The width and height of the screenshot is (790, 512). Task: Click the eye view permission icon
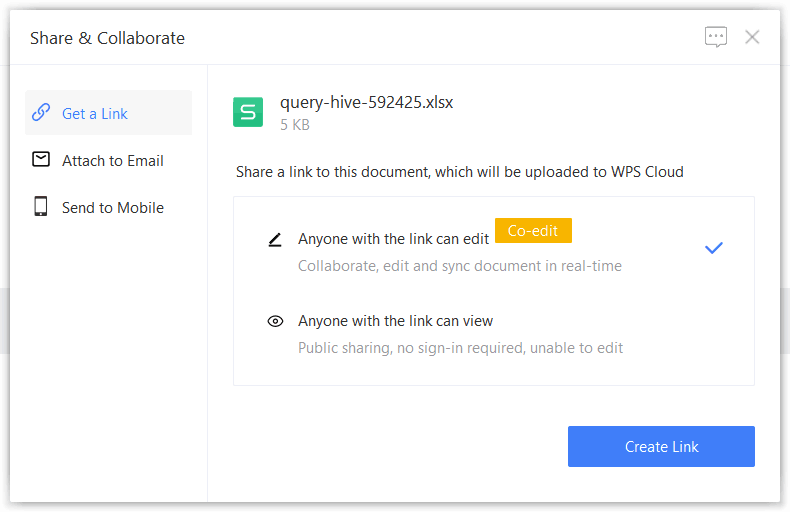tap(275, 322)
